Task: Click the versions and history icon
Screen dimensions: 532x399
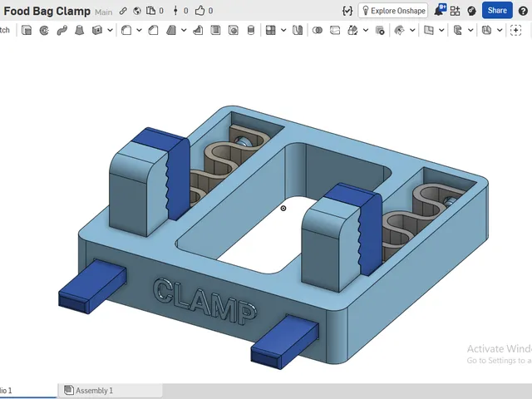Action: tap(175, 11)
